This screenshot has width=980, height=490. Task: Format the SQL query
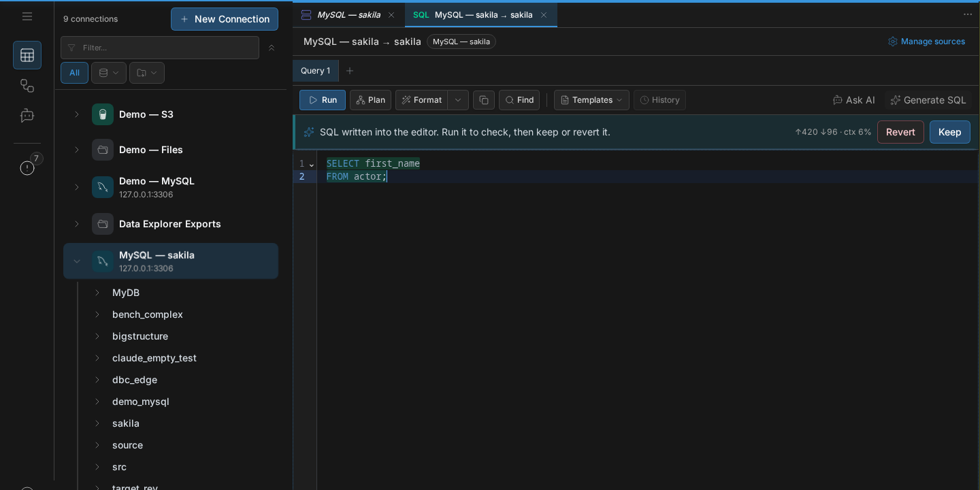(x=421, y=100)
